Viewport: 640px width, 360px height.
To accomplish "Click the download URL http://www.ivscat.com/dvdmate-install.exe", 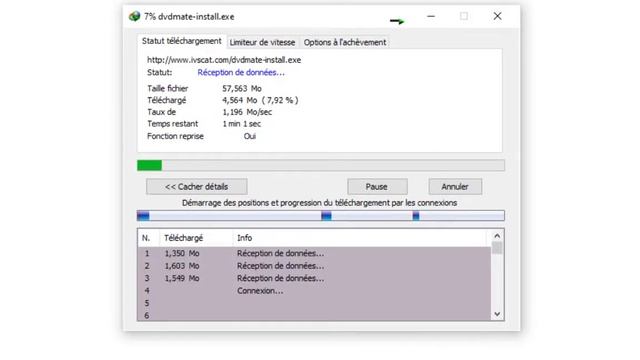I will (224, 60).
